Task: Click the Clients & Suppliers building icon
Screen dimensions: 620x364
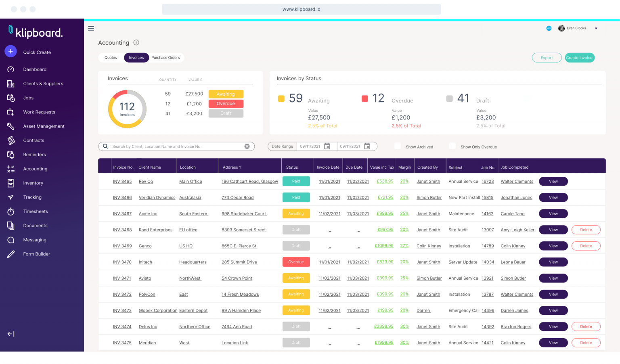Action: [x=11, y=84]
